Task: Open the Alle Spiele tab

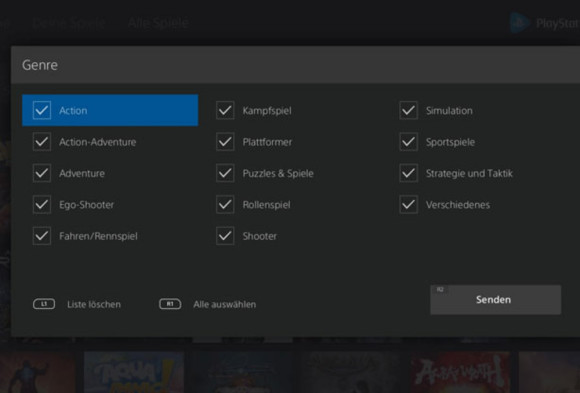Action: (x=158, y=23)
